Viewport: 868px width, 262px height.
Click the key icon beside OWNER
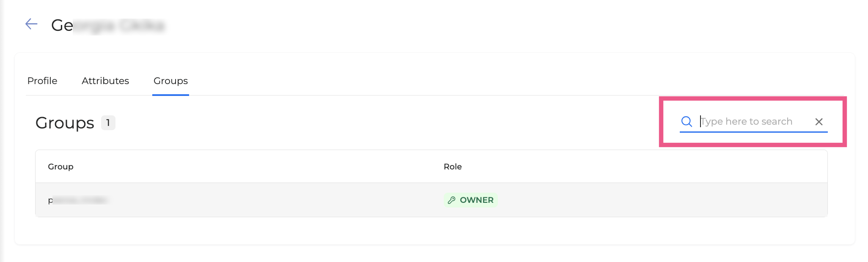pyautogui.click(x=452, y=200)
